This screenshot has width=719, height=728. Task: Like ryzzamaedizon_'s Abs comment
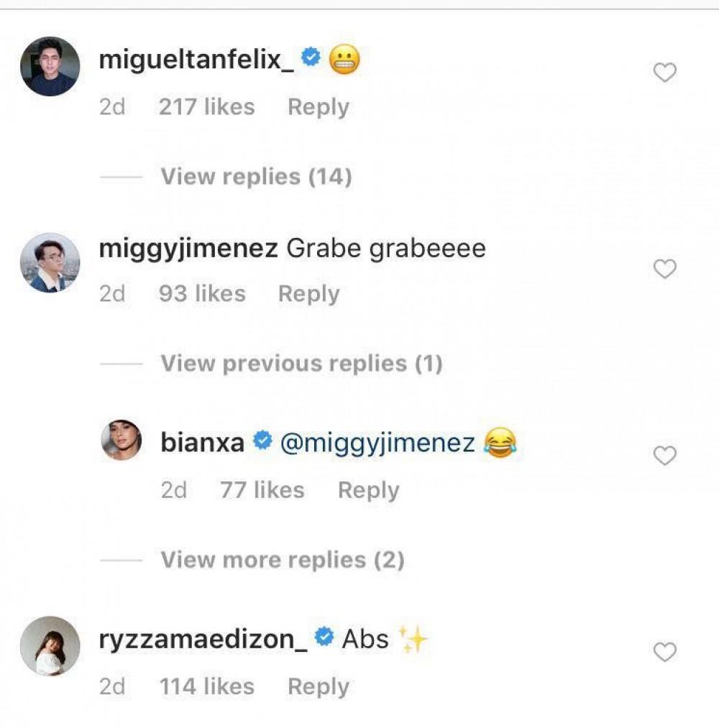665,652
